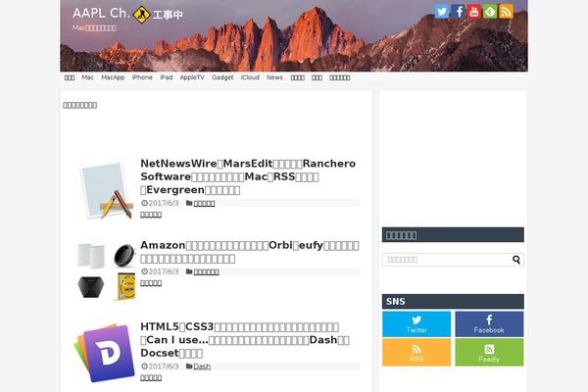Image resolution: width=588 pixels, height=392 pixels.
Task: Open the iPhone menu item
Action: point(142,77)
